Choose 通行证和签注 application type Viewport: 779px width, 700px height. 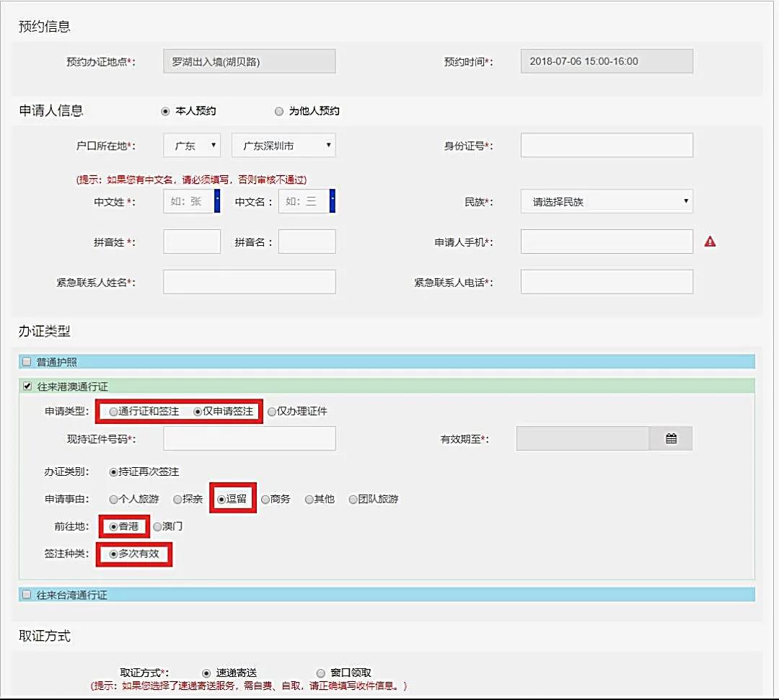tap(114, 412)
